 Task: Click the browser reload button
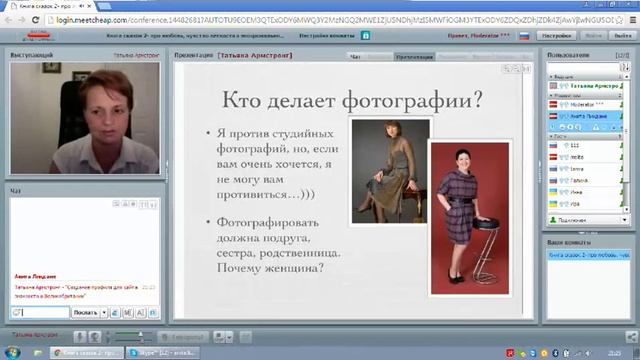click(36, 20)
